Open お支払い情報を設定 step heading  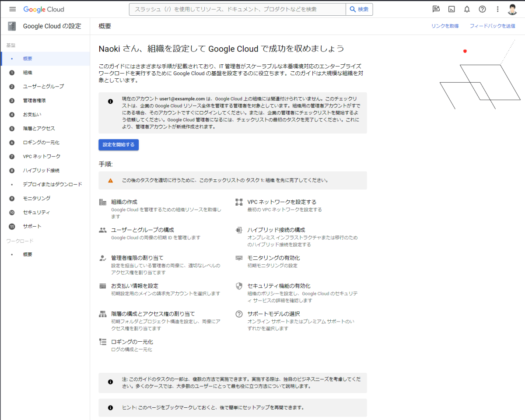135,286
